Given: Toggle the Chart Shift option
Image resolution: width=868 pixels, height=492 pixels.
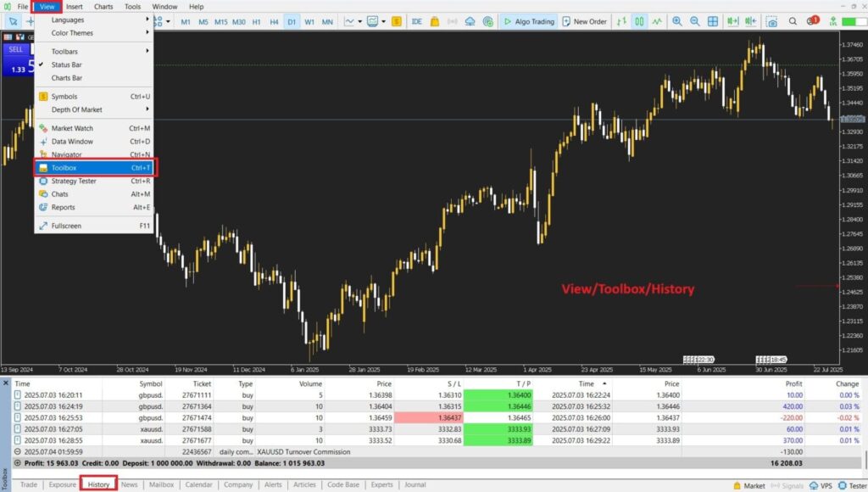Looking at the screenshot, I should [x=751, y=21].
